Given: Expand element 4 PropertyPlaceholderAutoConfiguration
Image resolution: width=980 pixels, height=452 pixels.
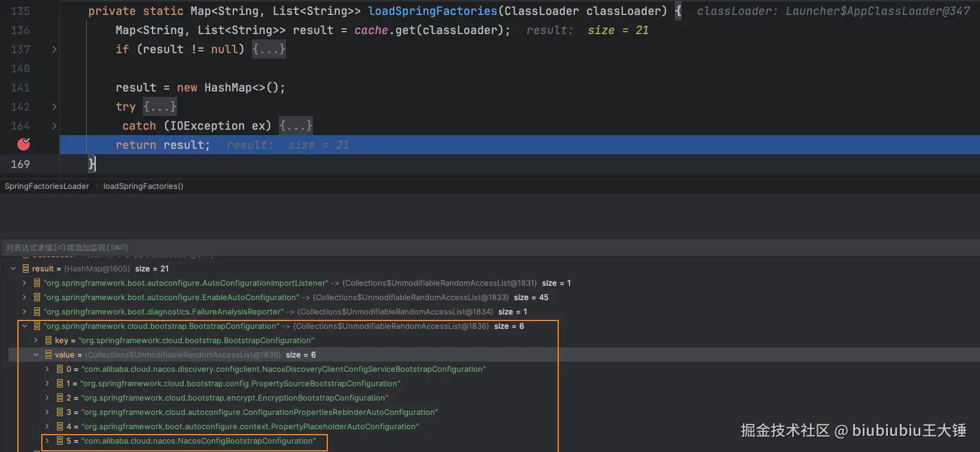Looking at the screenshot, I should 47,426.
